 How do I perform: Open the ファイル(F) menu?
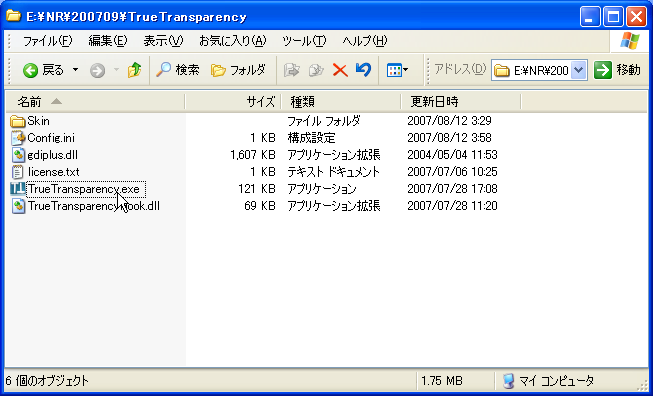point(47,41)
